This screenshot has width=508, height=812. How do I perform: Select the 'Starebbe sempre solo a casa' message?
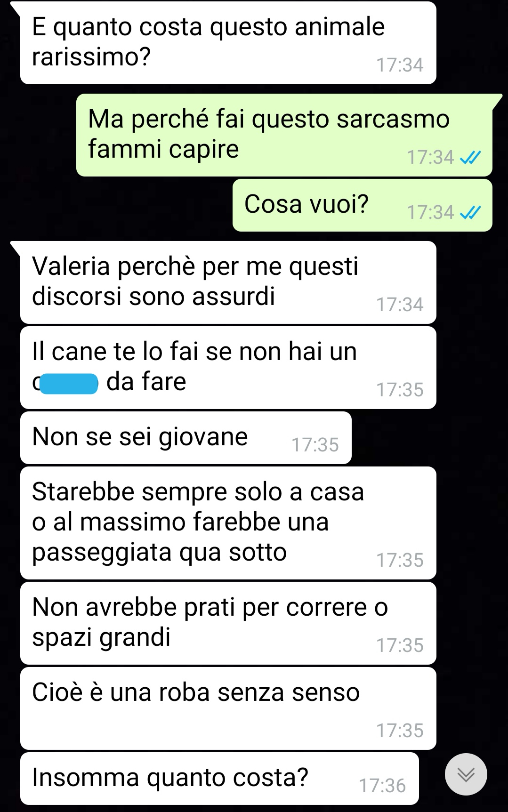228,523
